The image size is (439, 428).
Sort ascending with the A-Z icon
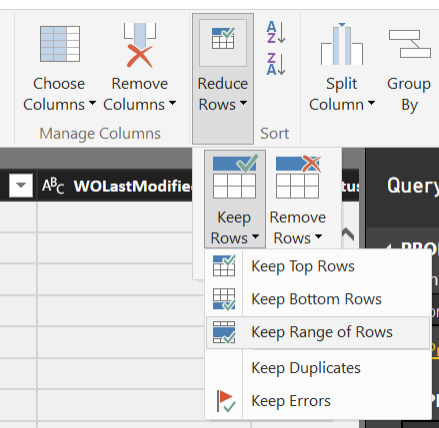pyautogui.click(x=276, y=32)
